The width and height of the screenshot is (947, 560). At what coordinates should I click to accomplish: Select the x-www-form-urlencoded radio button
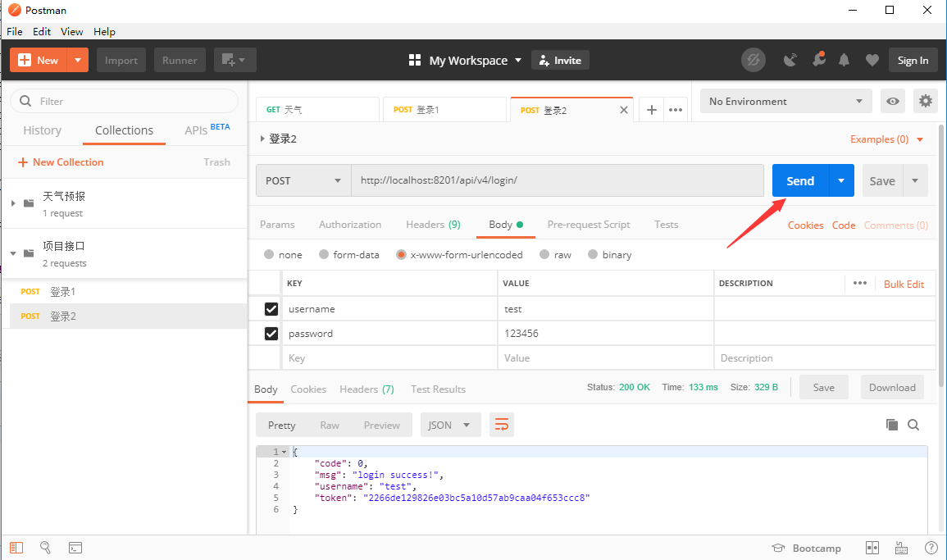[x=401, y=254]
